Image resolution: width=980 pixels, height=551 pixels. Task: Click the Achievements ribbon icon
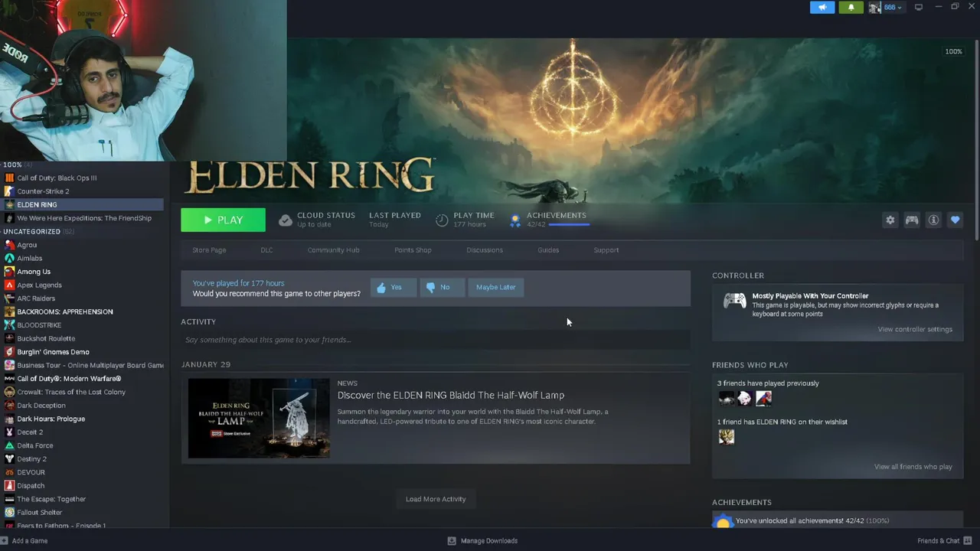(515, 220)
